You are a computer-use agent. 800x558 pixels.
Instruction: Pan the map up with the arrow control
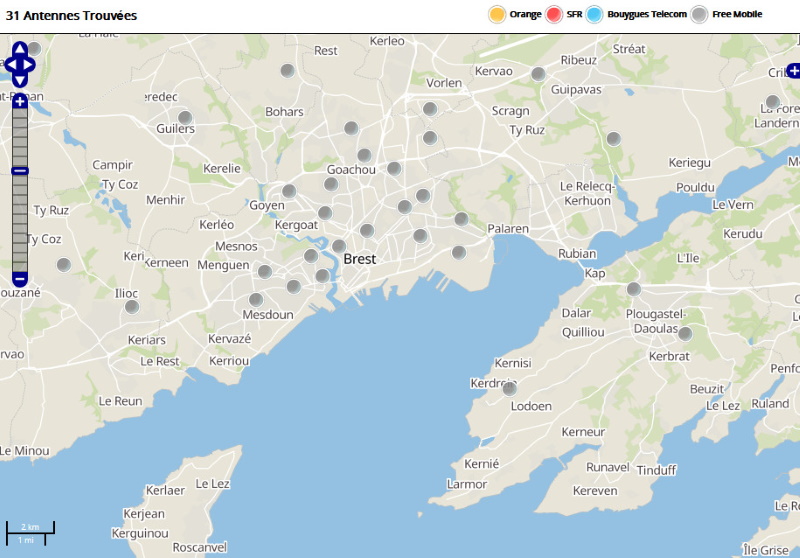pyautogui.click(x=20, y=49)
